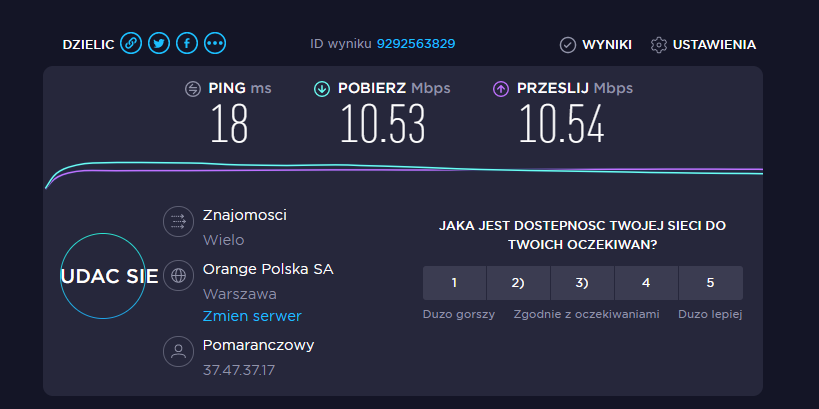This screenshot has height=409, width=819.
Task: Select rating 3 in the survey
Action: coord(582,283)
